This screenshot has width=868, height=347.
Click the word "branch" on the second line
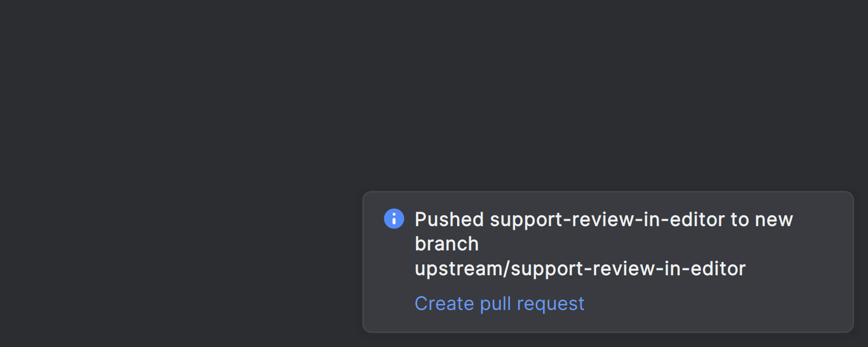pos(447,244)
